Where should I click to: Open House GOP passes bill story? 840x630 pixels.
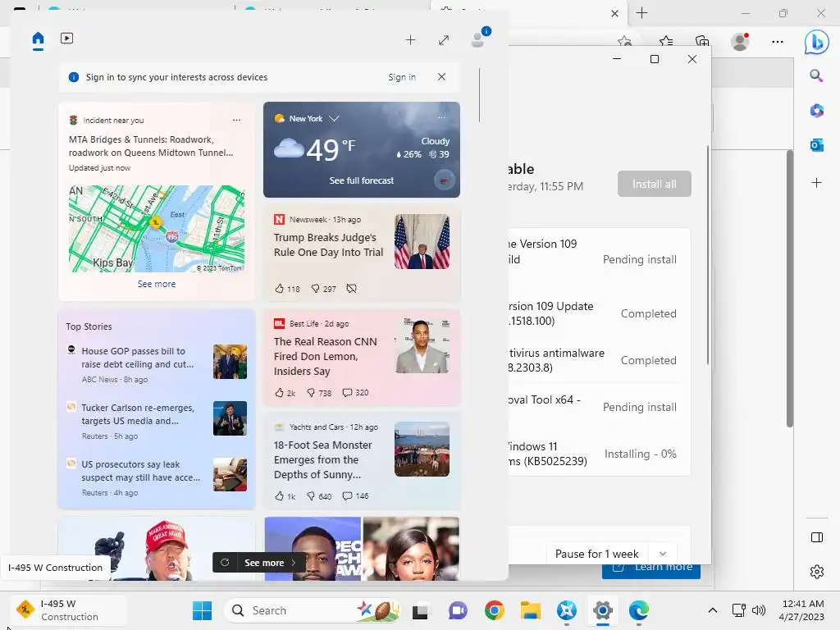tap(137, 358)
